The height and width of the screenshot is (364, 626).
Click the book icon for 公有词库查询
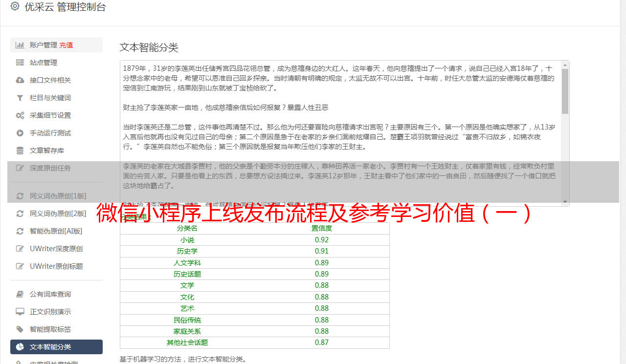pos(20,294)
